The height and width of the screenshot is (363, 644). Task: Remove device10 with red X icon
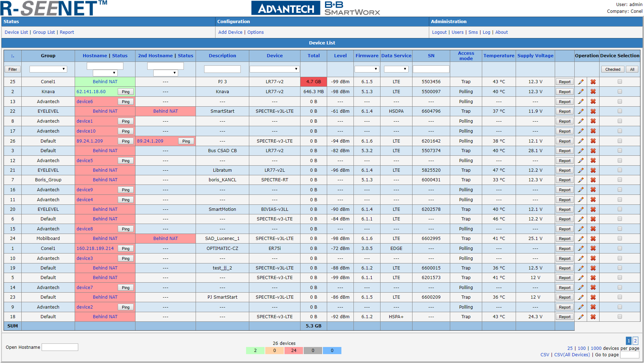pyautogui.click(x=593, y=131)
